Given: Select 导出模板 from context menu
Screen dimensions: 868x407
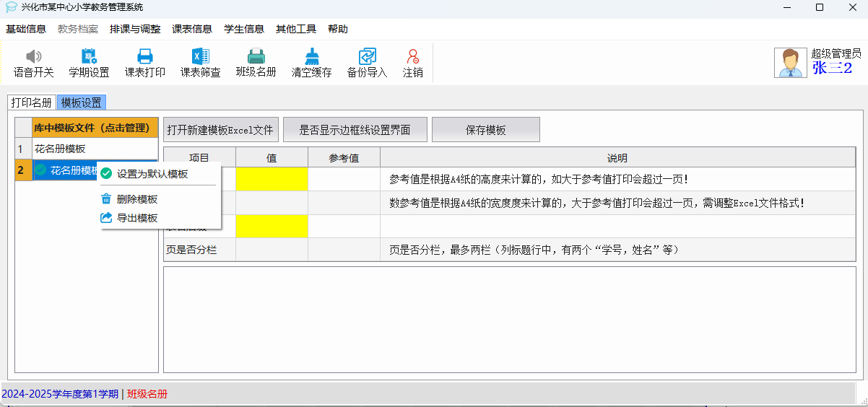Looking at the screenshot, I should (136, 218).
